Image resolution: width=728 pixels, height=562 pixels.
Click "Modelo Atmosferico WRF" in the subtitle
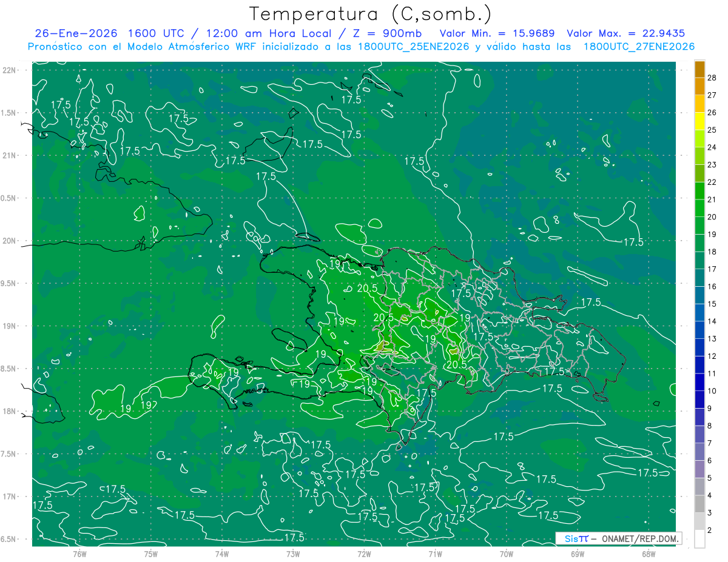tap(192, 47)
